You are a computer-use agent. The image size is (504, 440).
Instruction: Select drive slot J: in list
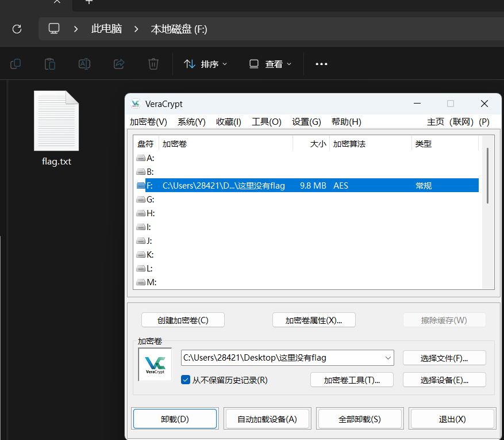(x=144, y=240)
